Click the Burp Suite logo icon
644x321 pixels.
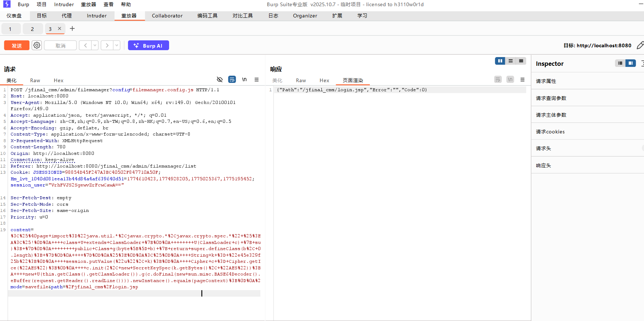7,4
